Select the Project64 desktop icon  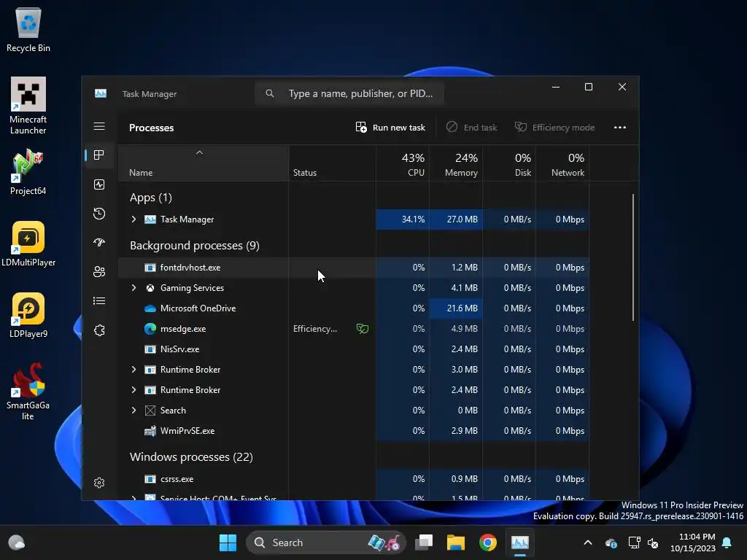28,172
